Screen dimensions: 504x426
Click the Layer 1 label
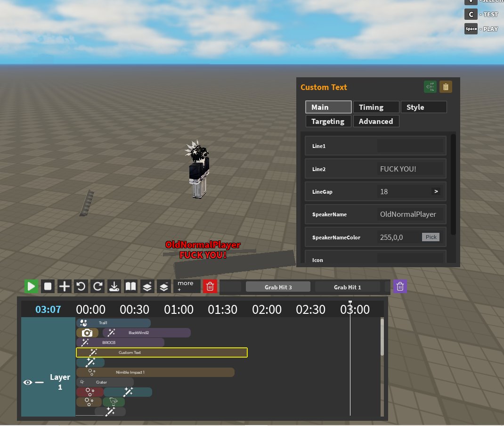60,382
